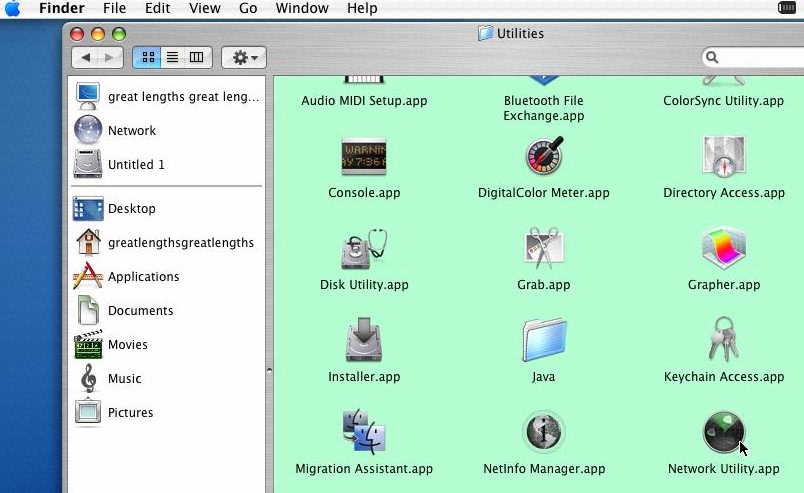804x493 pixels.
Task: Select the Audio MIDI Setup.app label
Action: 364,101
